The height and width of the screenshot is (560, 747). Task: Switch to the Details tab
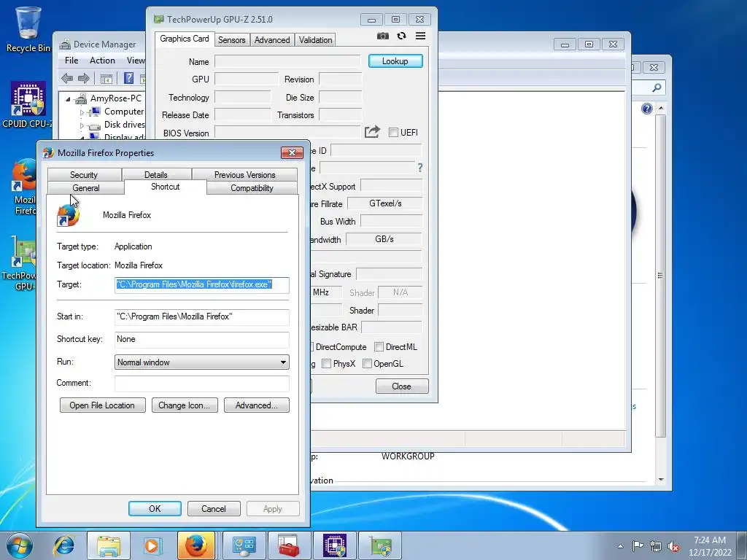coord(156,175)
